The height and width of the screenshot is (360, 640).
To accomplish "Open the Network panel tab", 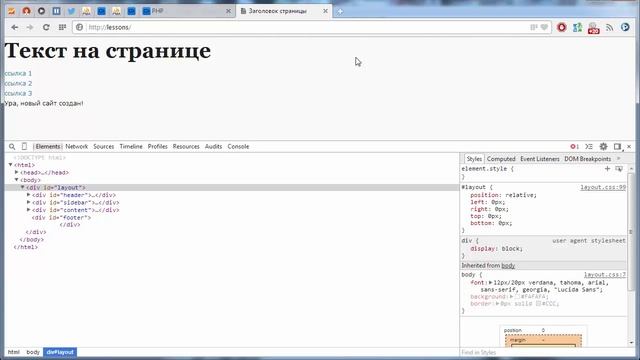I will 76,147.
